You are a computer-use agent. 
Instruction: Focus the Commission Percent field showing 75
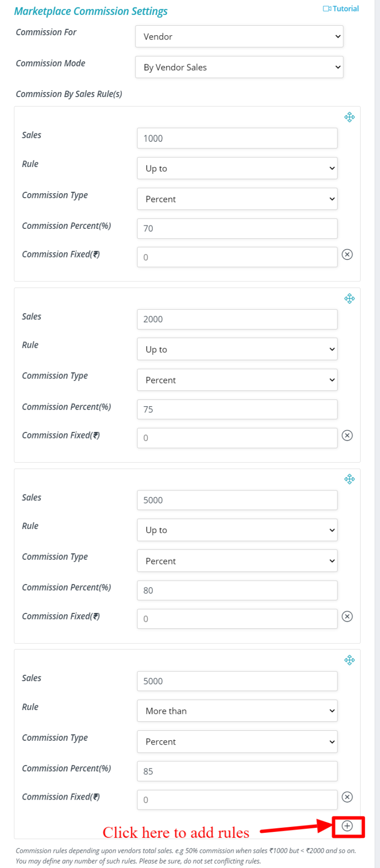click(237, 410)
